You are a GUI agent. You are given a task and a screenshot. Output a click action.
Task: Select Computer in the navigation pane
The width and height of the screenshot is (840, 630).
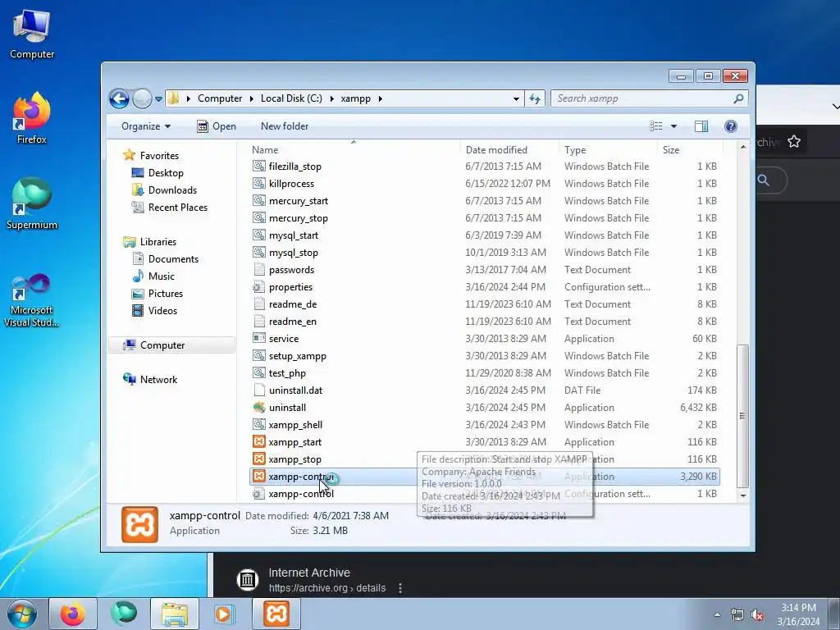(171, 345)
